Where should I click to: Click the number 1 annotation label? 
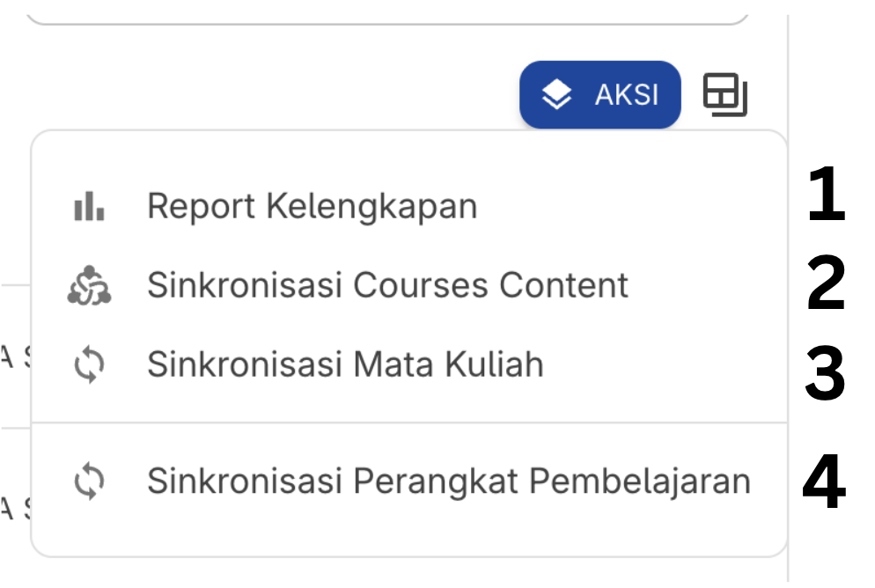[x=827, y=195]
